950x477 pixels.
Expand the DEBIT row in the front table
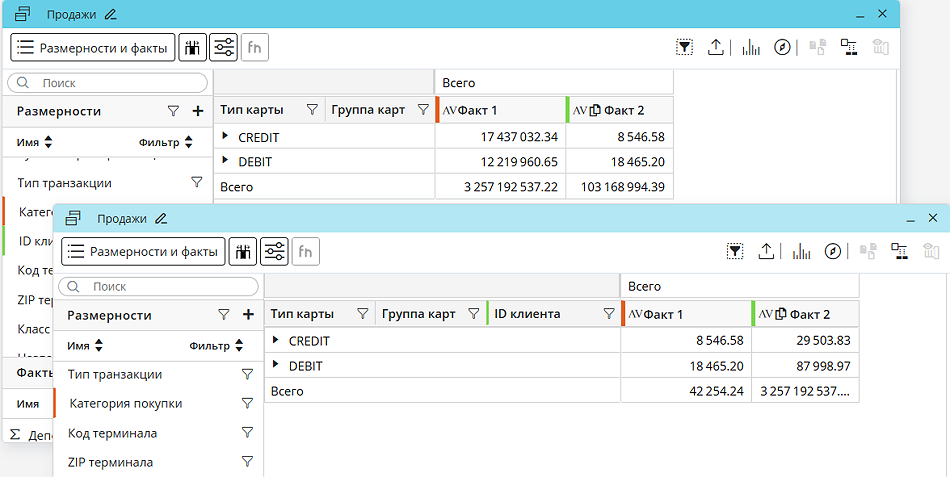pos(276,366)
